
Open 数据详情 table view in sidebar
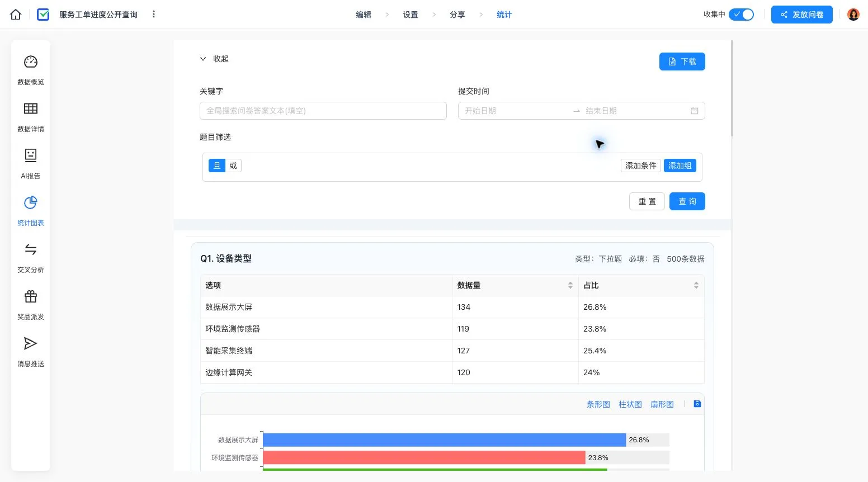click(31, 117)
